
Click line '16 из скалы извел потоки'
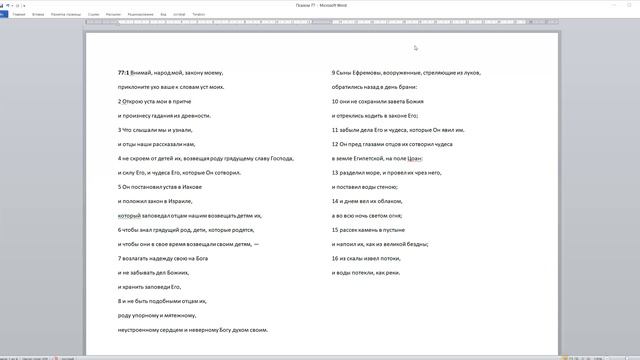click(366, 258)
